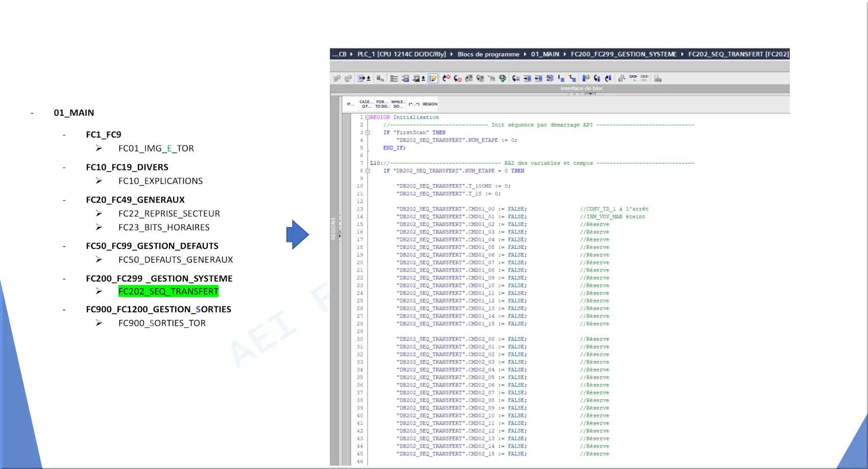Click the go to next error icon
The width and height of the screenshot is (868, 469).
click(x=457, y=78)
